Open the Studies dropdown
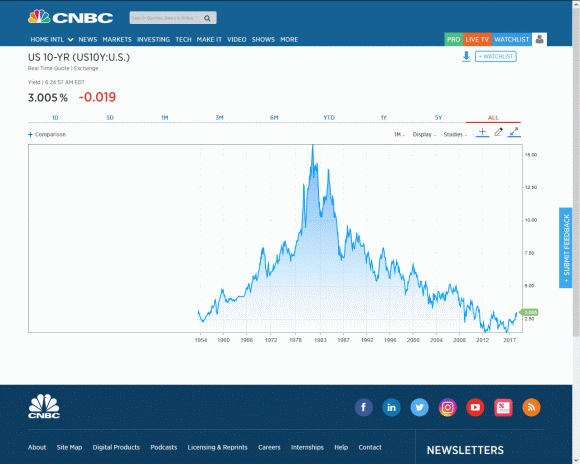The image size is (580, 464). pos(455,135)
